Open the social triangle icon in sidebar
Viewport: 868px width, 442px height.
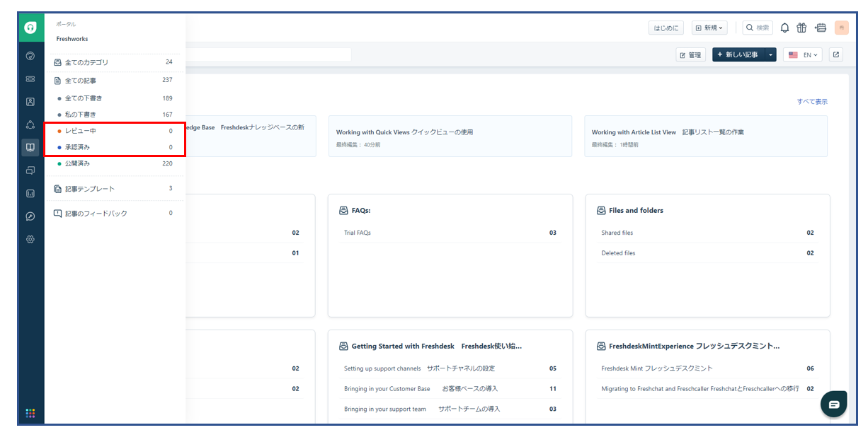(x=30, y=124)
